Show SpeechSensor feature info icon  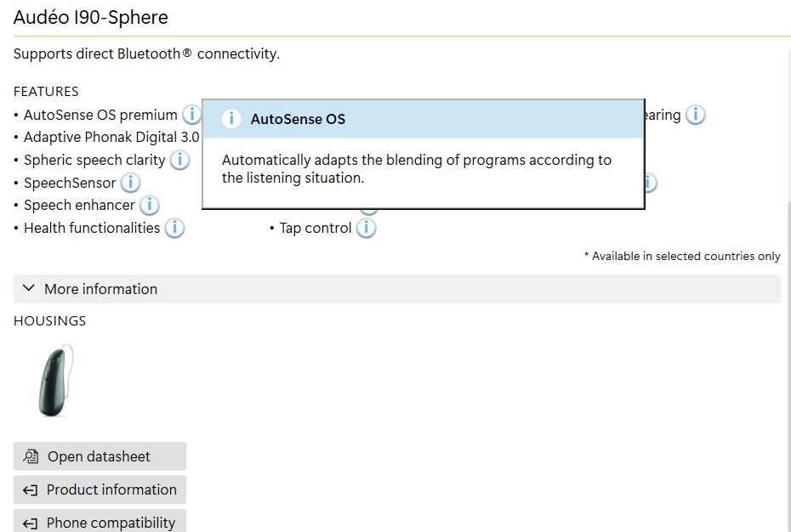pos(131,183)
